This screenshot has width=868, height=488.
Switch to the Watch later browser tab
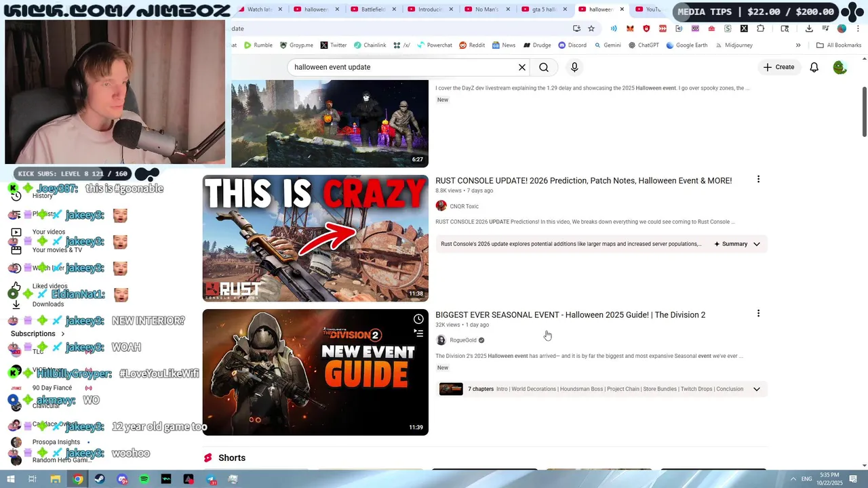point(259,9)
